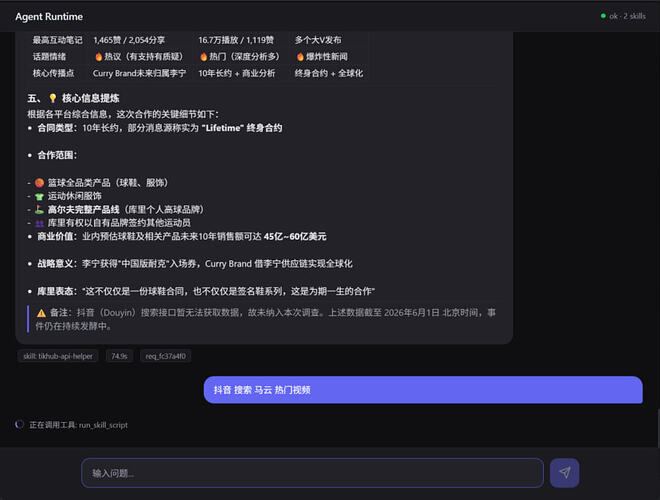The width and height of the screenshot is (660, 500).
Task: Click the 商业价值 bullet line
Action: [x=182, y=237]
